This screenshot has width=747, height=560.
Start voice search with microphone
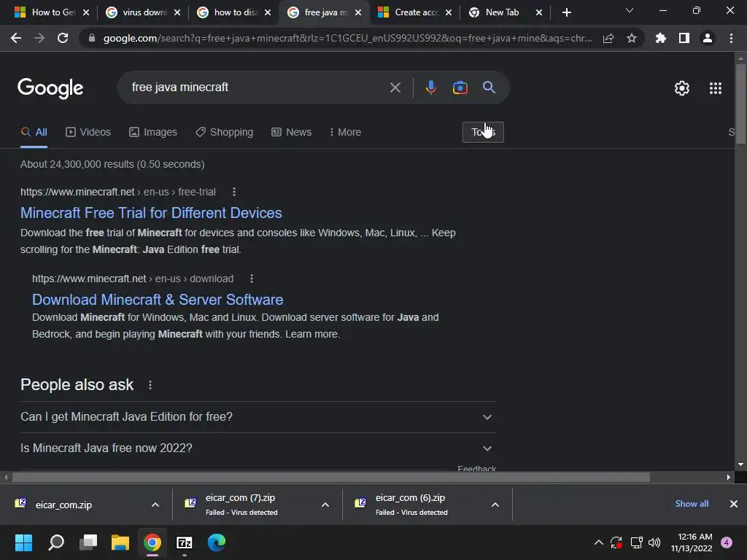tap(430, 87)
